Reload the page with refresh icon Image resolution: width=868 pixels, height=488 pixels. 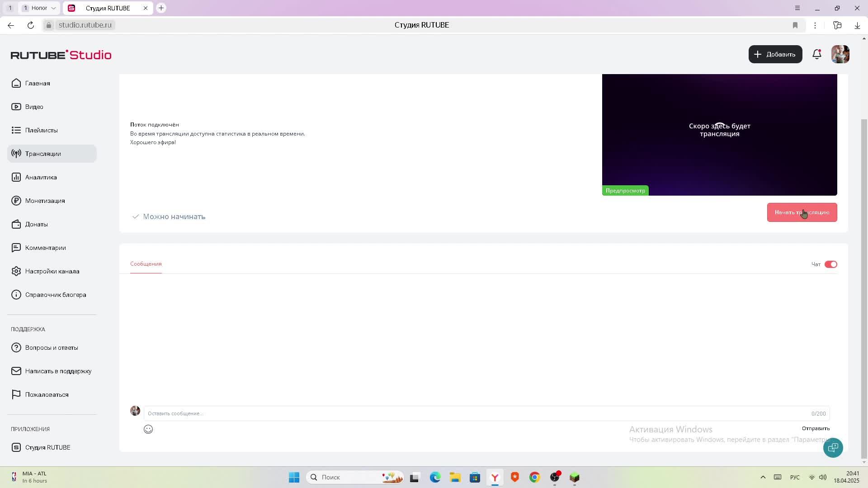[31, 25]
